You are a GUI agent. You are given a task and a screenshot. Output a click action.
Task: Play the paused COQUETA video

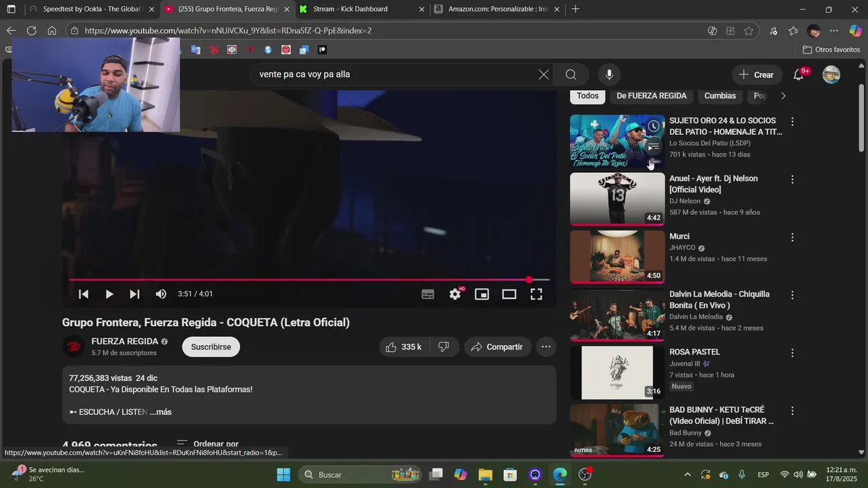[x=109, y=294]
